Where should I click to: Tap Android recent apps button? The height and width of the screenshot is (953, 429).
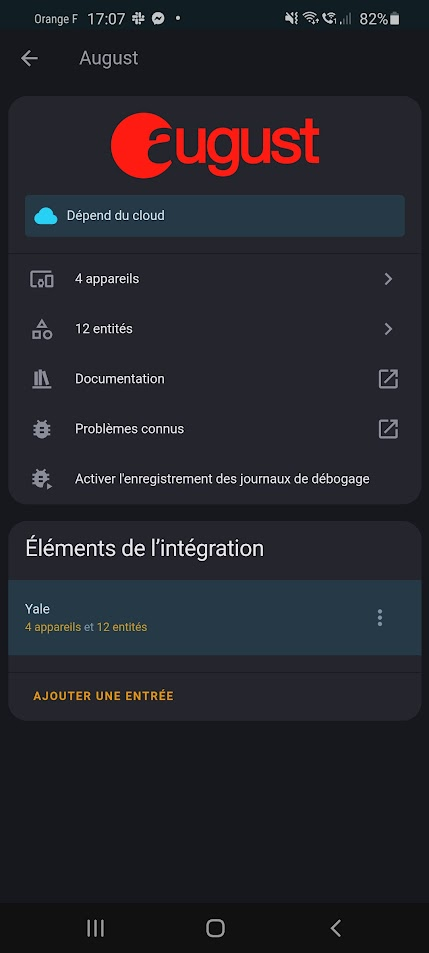(x=95, y=928)
